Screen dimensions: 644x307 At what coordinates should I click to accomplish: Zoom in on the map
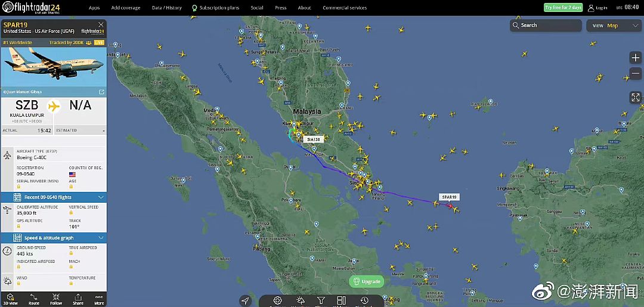tap(636, 58)
